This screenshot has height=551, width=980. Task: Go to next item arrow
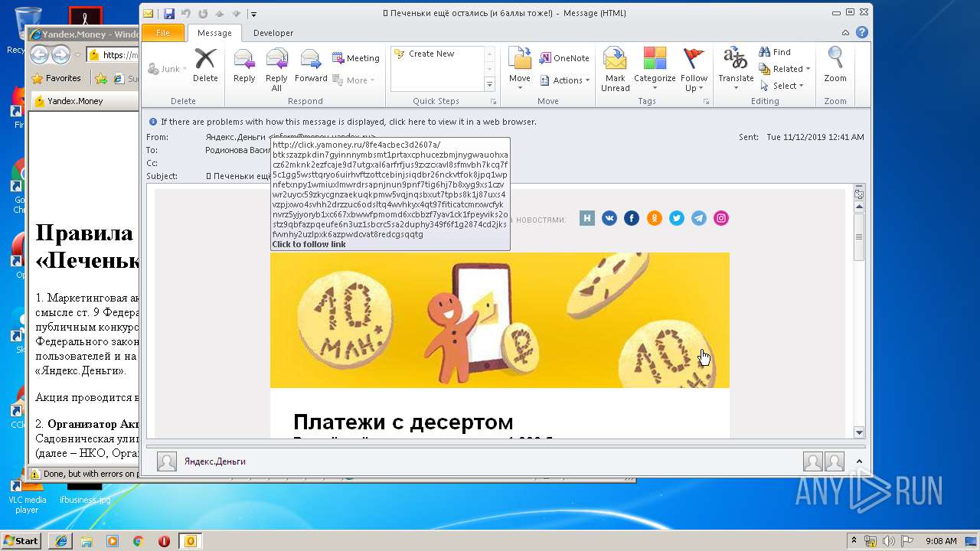pyautogui.click(x=237, y=14)
